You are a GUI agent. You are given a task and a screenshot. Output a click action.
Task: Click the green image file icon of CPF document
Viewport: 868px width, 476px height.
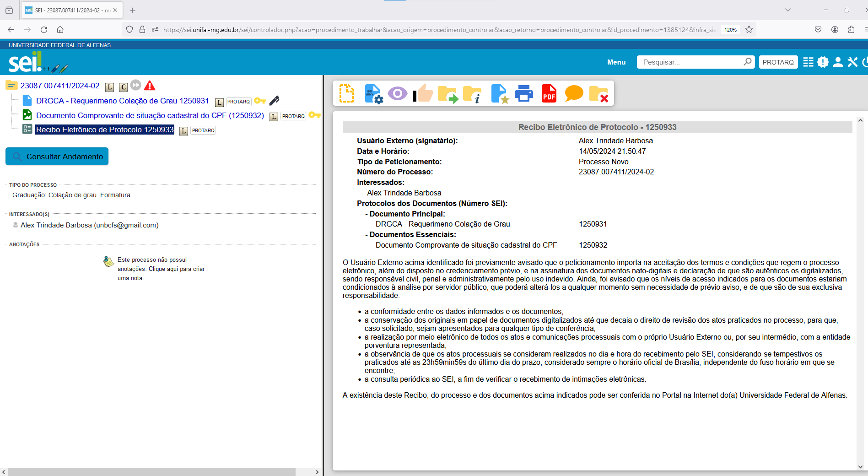(27, 115)
